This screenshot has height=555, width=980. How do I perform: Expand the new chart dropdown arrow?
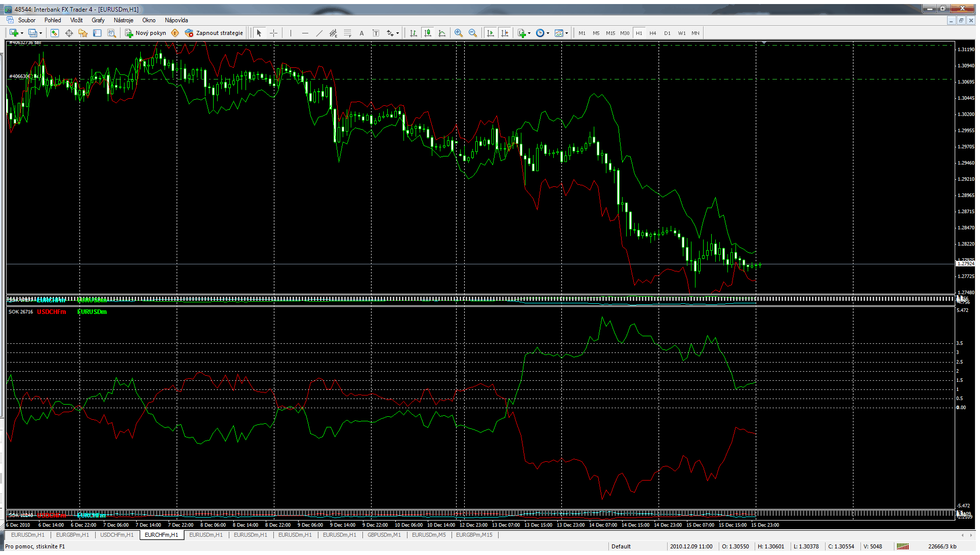(22, 33)
